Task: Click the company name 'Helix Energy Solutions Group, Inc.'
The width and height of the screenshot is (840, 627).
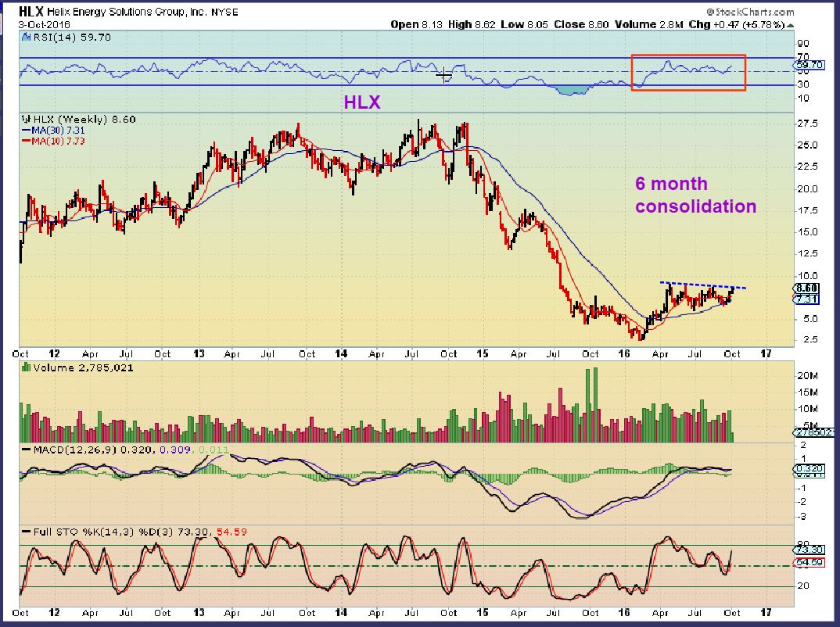Action: 127,12
